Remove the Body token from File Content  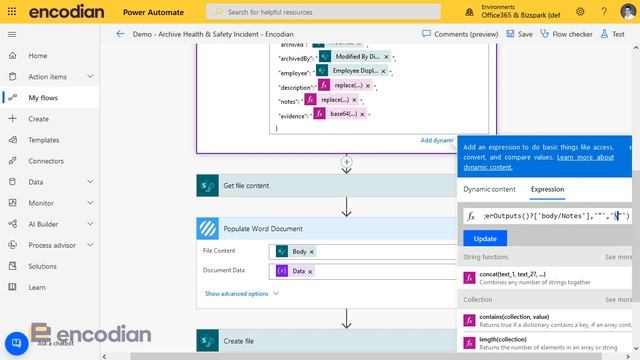tap(311, 252)
